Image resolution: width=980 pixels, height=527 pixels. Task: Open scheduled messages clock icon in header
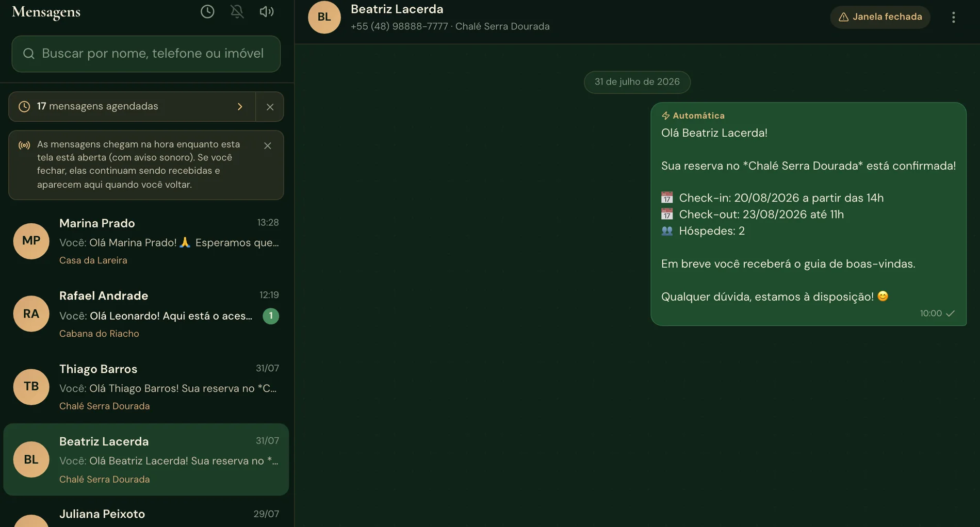tap(207, 11)
